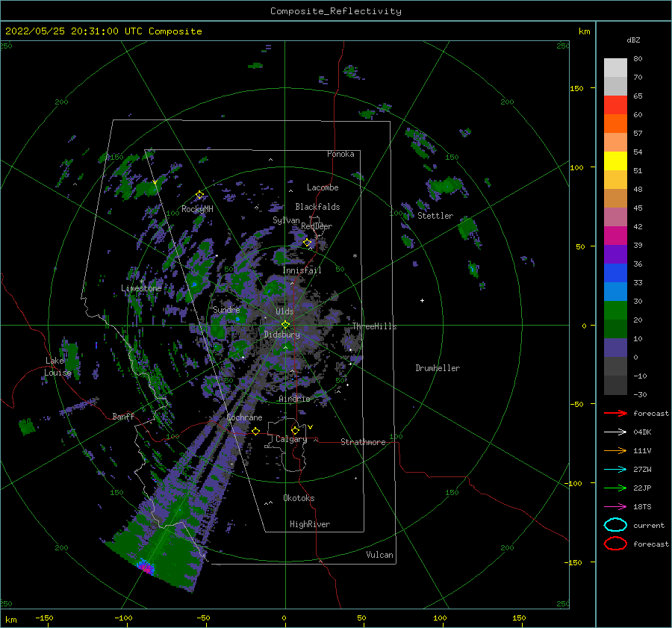672x628 pixels.
Task: Click the blue 33 dBZ color swatch
Action: (x=615, y=273)
